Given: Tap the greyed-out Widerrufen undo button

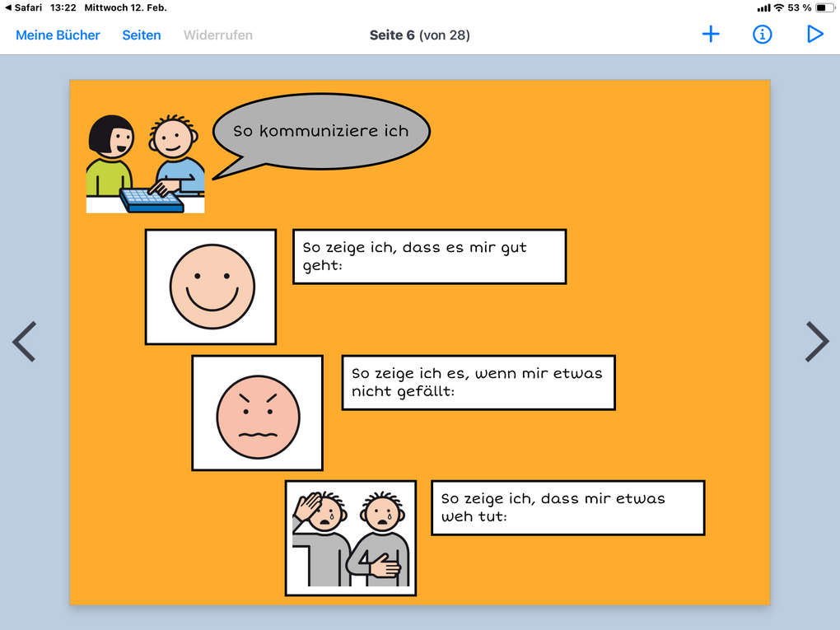Looking at the screenshot, I should 218,35.
